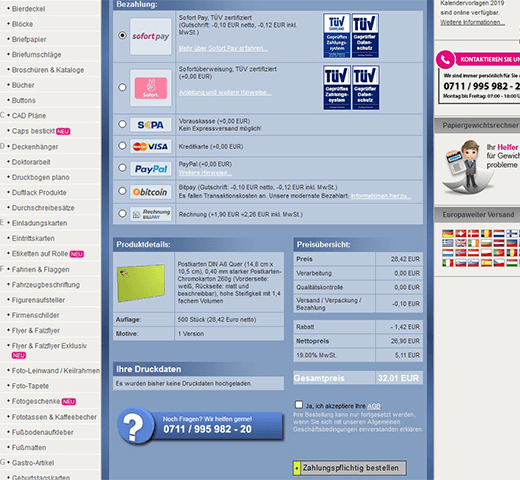The width and height of the screenshot is (520, 480).
Task: Click Zahlungspflichtig bestellen button
Action: (350, 468)
